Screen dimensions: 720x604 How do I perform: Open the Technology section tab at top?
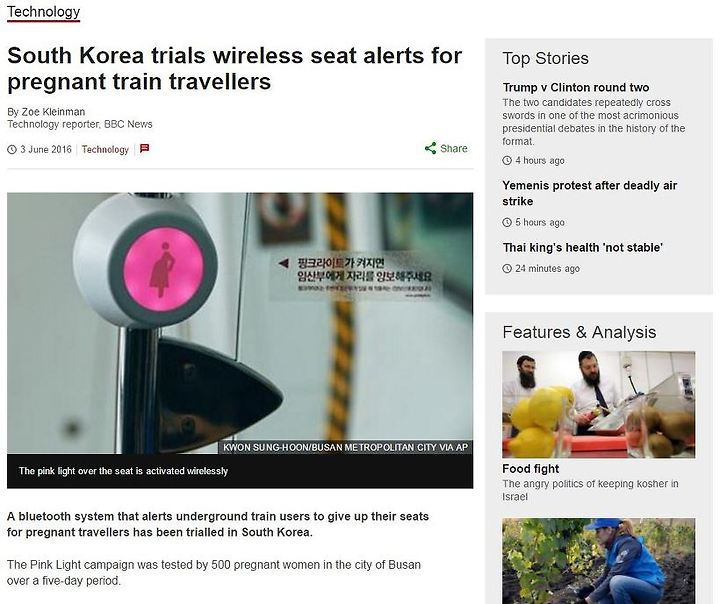[44, 12]
